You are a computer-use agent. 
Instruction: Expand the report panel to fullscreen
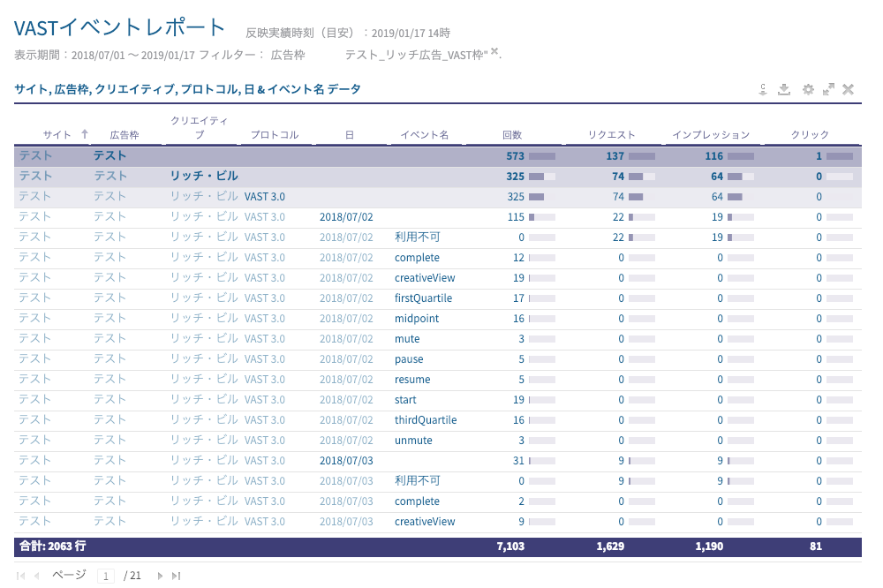[828, 89]
